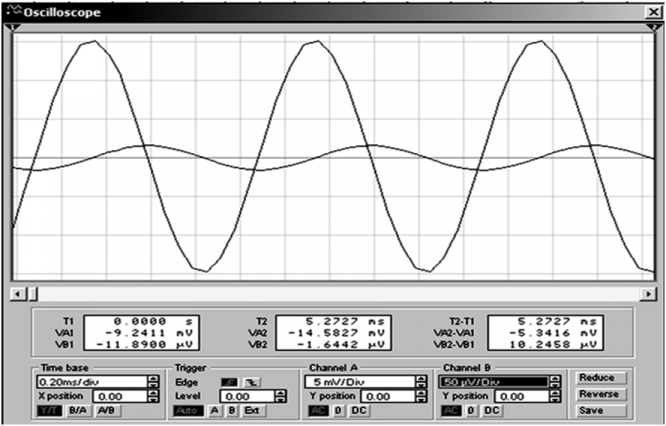Select AC coupling for Channel A
The height and width of the screenshot is (426, 666).
pyautogui.click(x=319, y=411)
